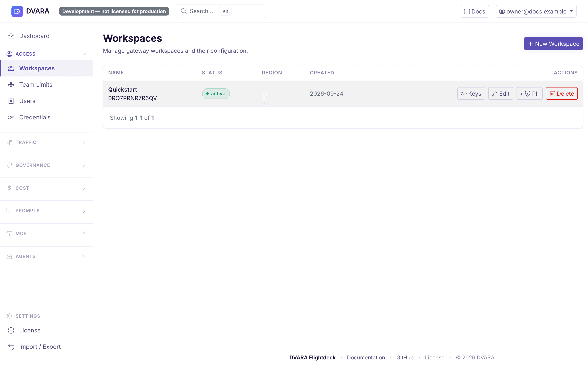Image resolution: width=588 pixels, height=368 pixels.
Task: Delete the Quickstart workspace
Action: coord(562,93)
